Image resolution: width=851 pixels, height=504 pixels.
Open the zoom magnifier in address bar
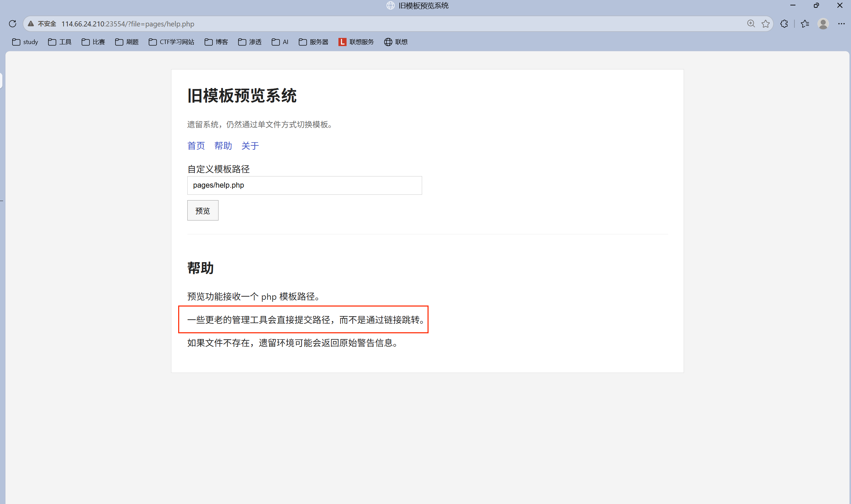pos(751,24)
